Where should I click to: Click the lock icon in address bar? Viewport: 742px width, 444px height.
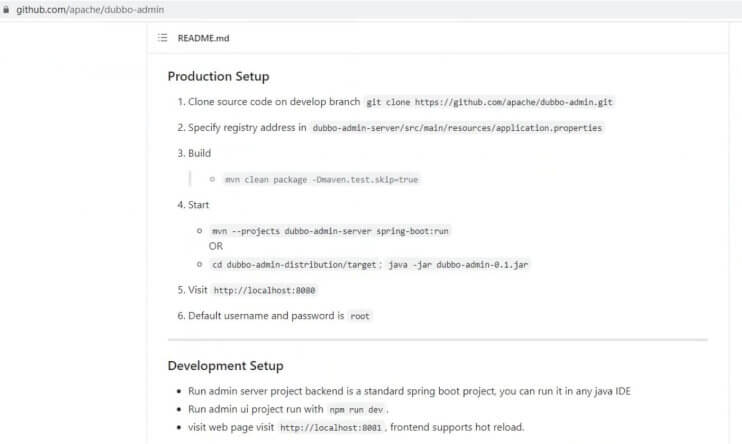(6, 9)
